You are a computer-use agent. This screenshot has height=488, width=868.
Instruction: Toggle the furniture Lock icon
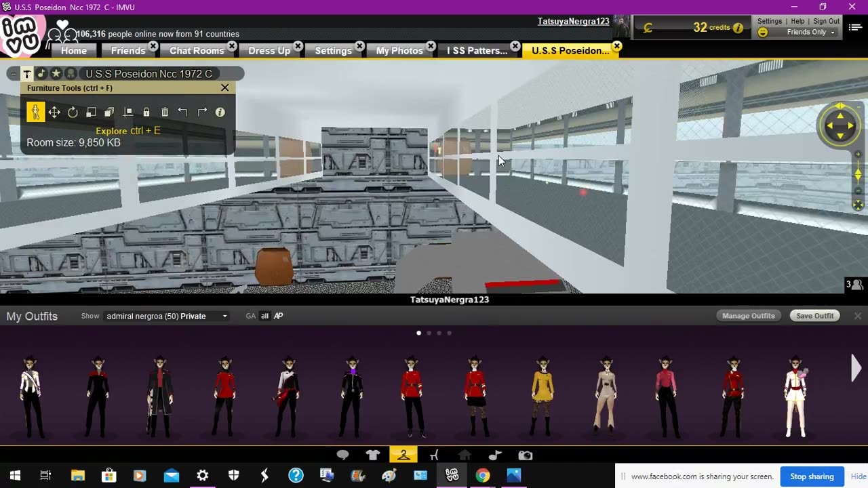[x=146, y=112]
